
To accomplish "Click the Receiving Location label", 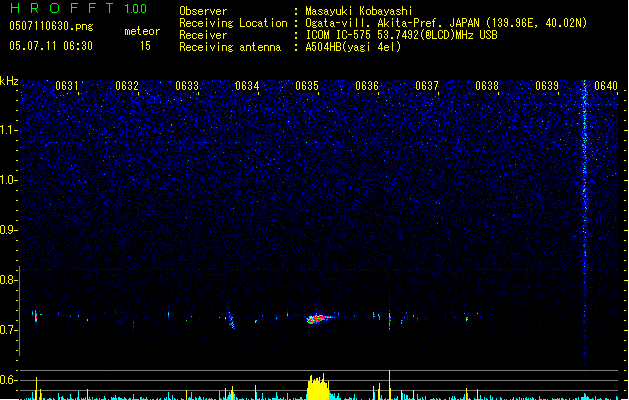I will pos(233,23).
